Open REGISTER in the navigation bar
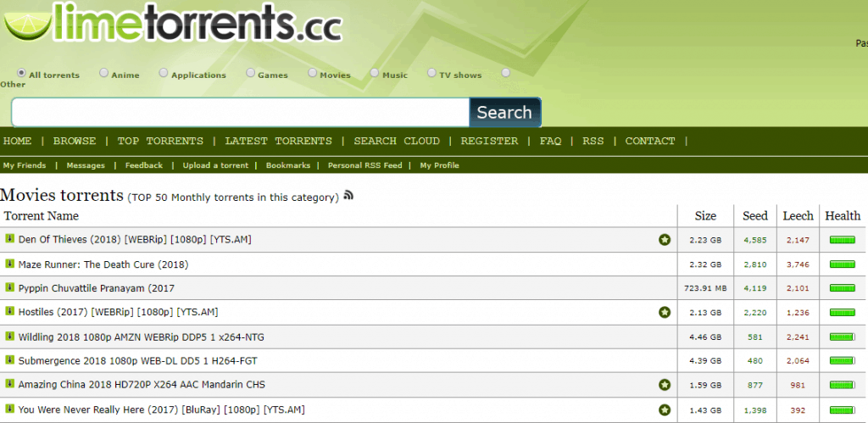868x423 pixels. [489, 141]
